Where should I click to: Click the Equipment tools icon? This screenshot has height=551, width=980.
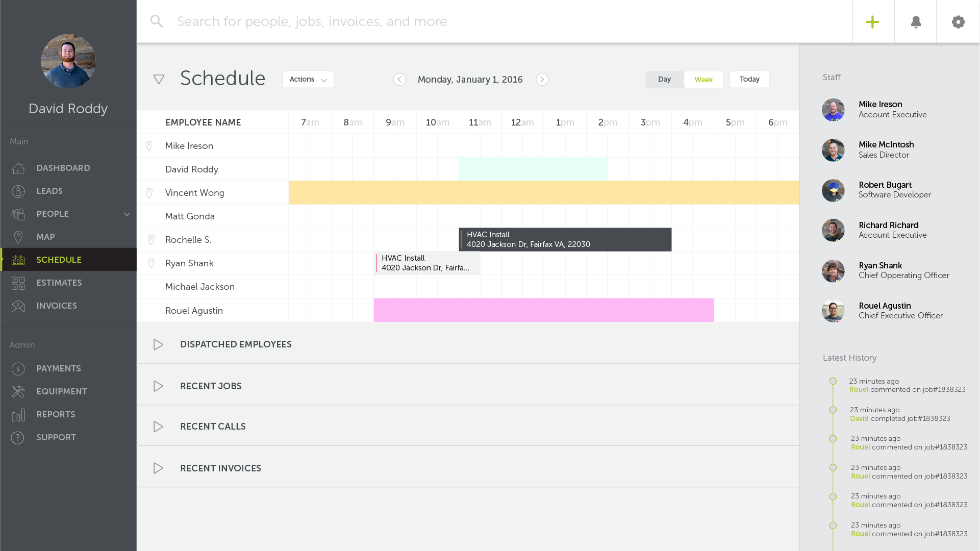click(18, 392)
